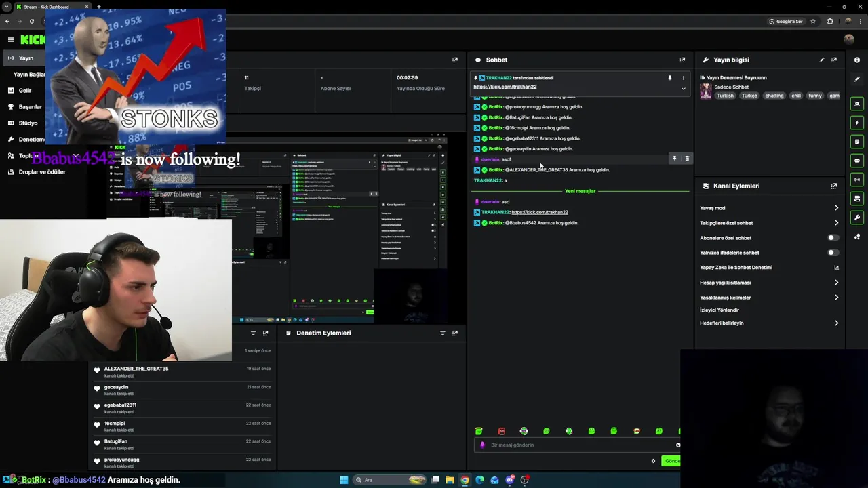Edit stream info with the pencil icon in Yayın bilgisi header
This screenshot has width=868, height=488.
(822, 60)
